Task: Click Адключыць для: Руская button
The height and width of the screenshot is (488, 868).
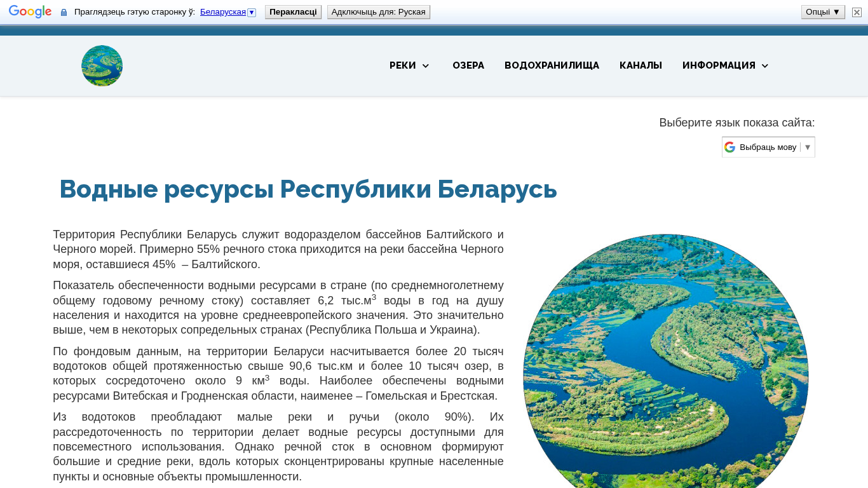Action: coord(379,12)
